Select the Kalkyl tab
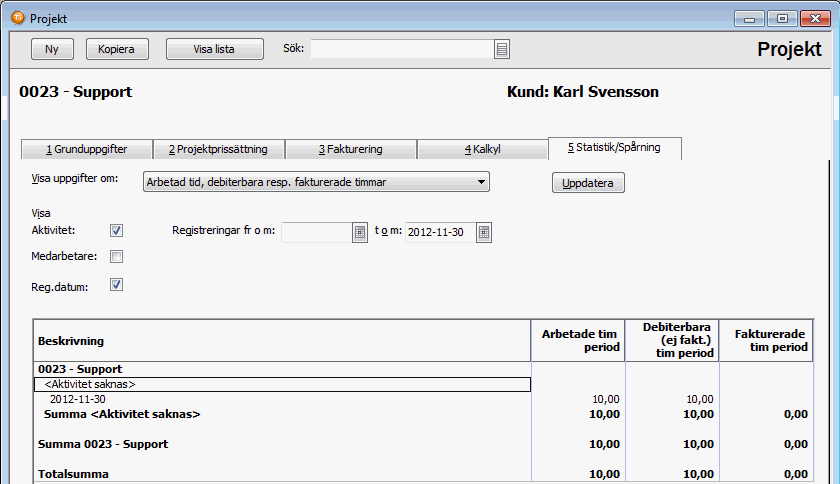This screenshot has height=484, width=840. (482, 150)
